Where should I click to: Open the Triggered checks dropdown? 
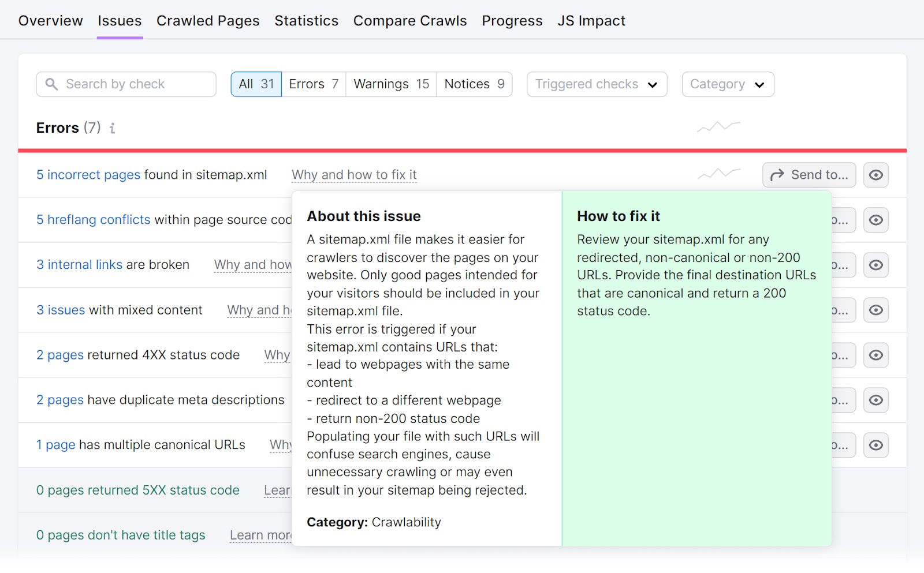pos(596,84)
